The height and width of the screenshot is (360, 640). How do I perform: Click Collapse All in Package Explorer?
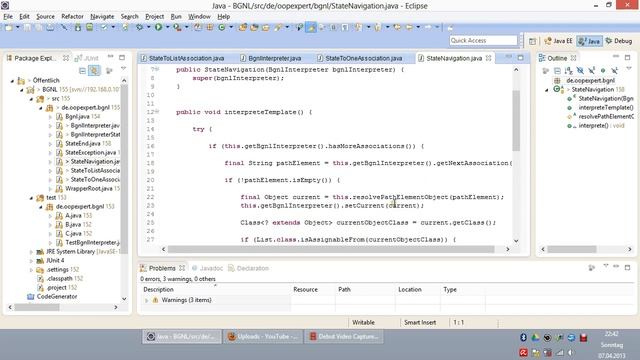pos(82,70)
